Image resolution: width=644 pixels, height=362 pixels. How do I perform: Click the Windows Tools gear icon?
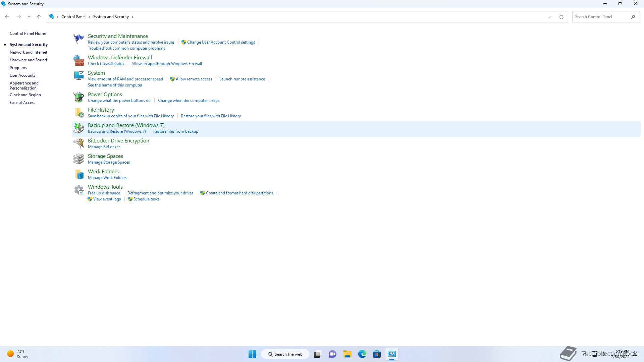click(79, 190)
